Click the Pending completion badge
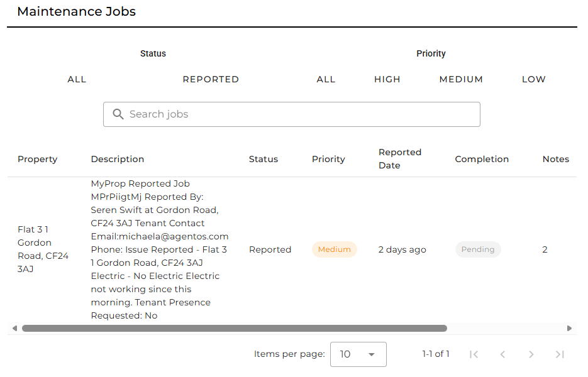This screenshot has width=588, height=377. pyautogui.click(x=478, y=249)
